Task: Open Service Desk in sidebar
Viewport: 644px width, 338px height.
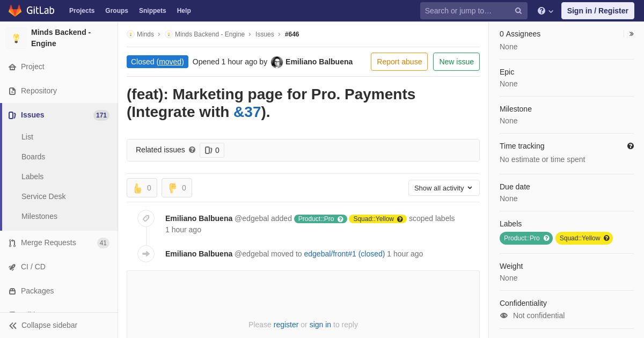Action: click(x=43, y=196)
